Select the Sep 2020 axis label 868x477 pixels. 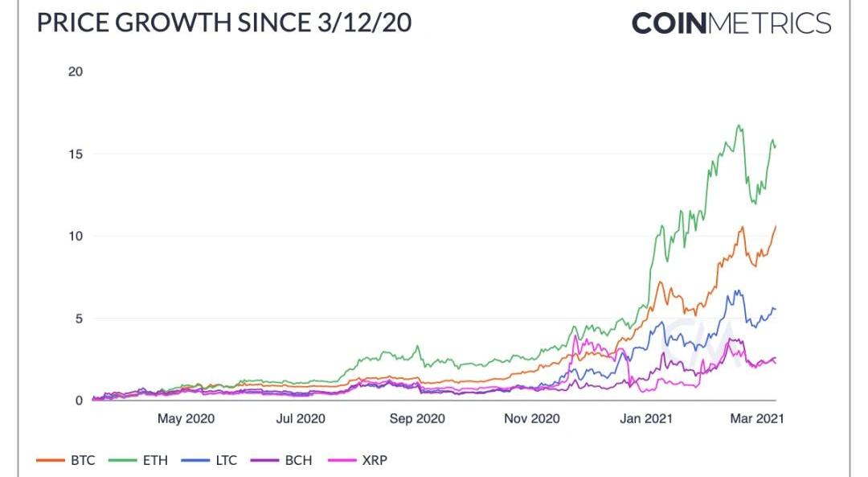coord(417,418)
